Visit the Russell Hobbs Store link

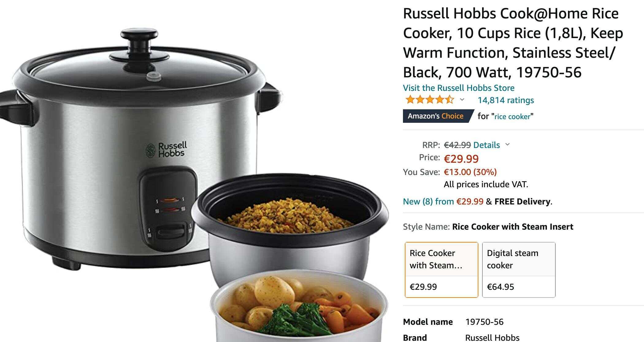pos(458,88)
